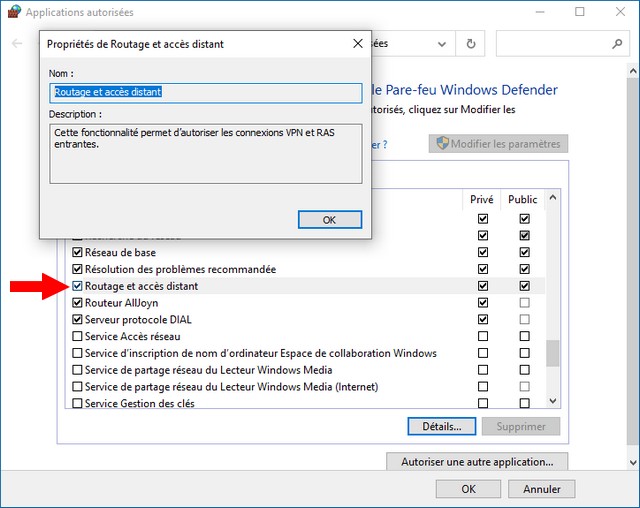Check Service Accès réseau checkbox
640x508 pixels.
77,336
